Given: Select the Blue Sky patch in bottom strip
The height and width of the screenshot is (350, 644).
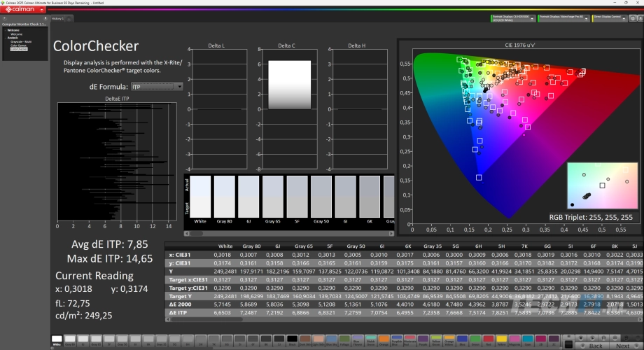Looking at the screenshot, I should (x=332, y=341).
